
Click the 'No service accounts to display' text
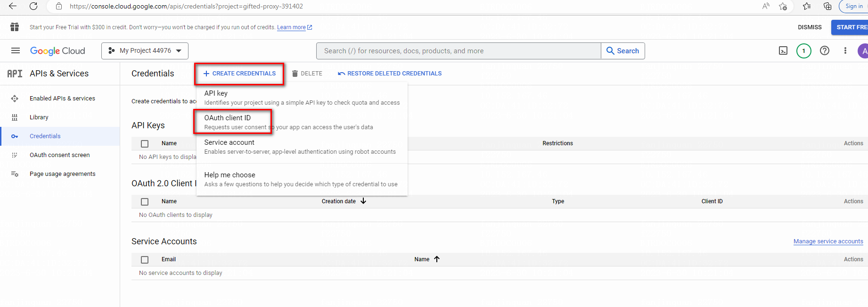pos(180,273)
